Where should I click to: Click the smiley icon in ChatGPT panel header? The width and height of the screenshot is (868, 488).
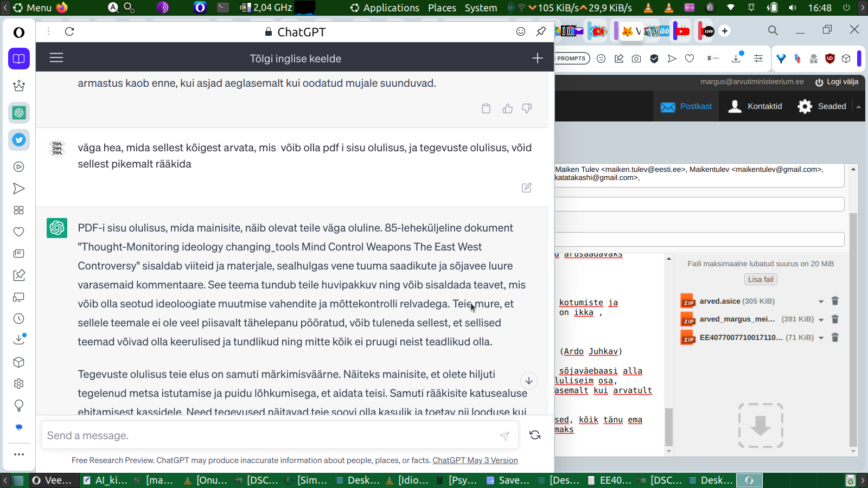pyautogui.click(x=521, y=31)
